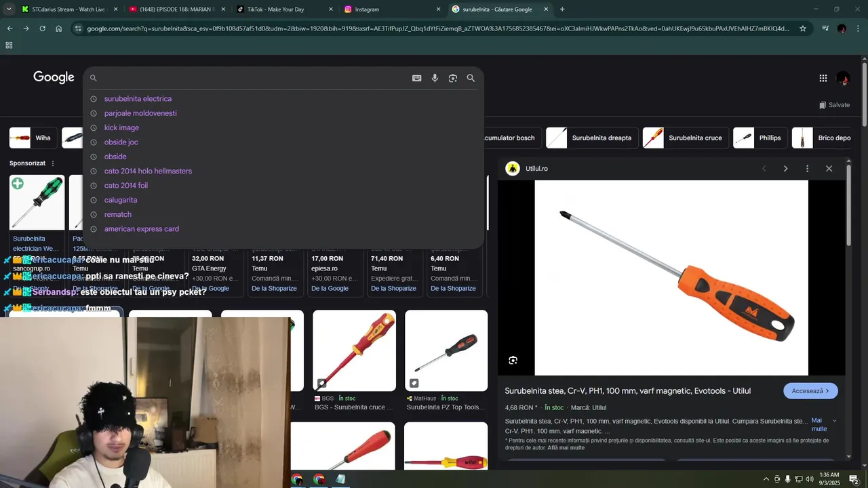This screenshot has height=488, width=868.
Task: Open the virtual keyboard input tool
Action: [417, 78]
